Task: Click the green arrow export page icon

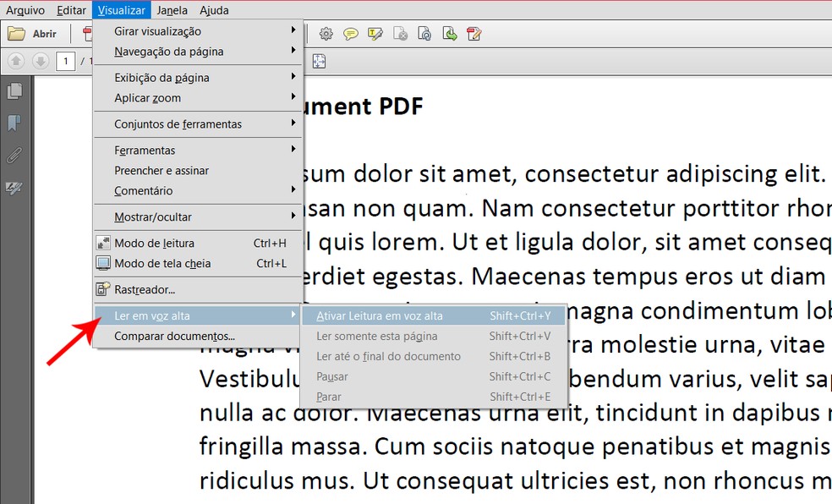Action: tap(450, 35)
